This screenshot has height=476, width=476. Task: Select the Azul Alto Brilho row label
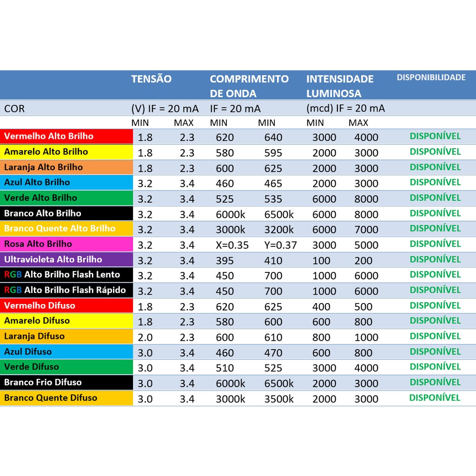coord(37,182)
